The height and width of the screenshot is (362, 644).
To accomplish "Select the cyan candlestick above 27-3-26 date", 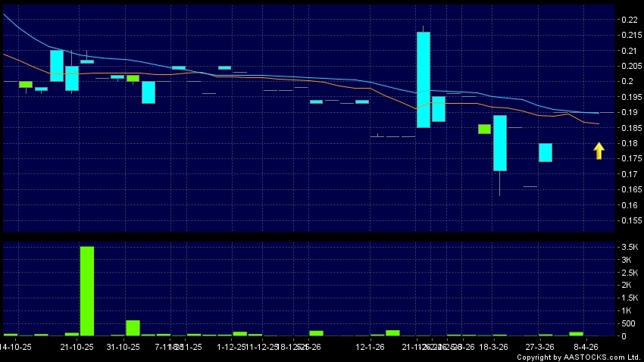I will 546,152.
